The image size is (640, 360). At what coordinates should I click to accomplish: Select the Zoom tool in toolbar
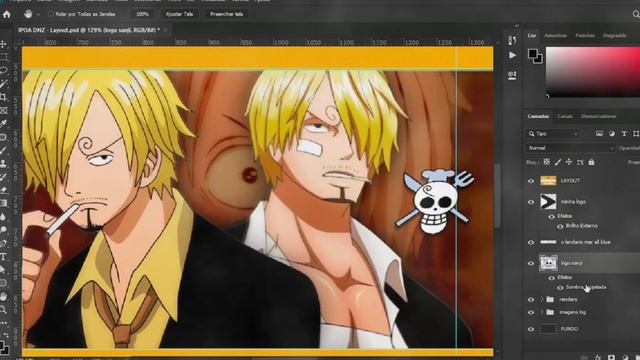pyautogui.click(x=4, y=310)
